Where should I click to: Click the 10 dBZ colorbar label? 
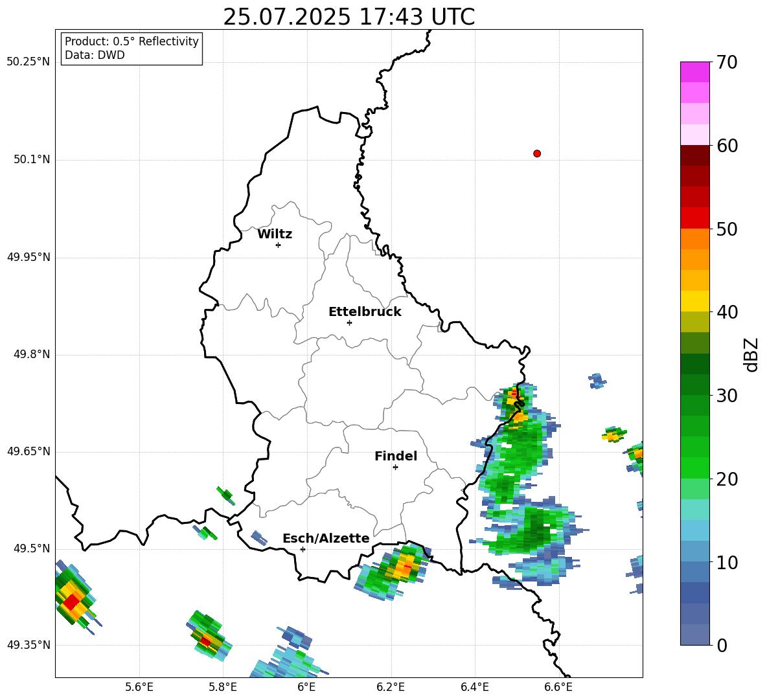(x=726, y=562)
